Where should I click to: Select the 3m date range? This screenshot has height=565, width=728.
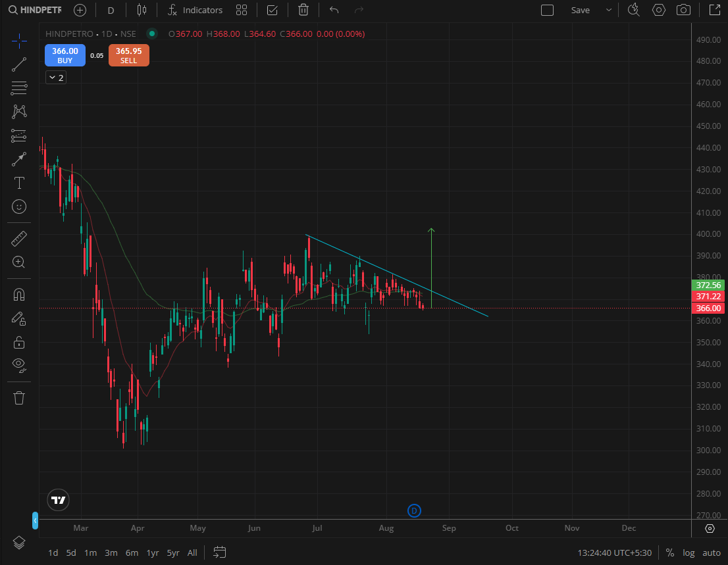pos(111,553)
